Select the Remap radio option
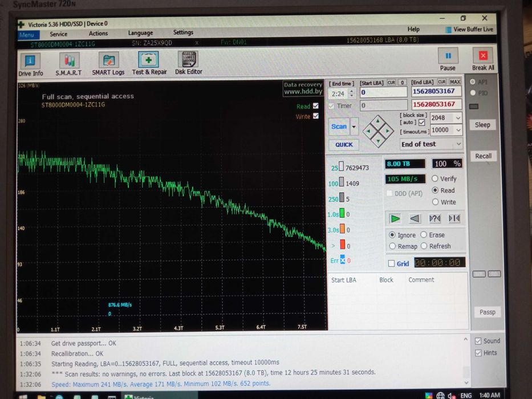532x399 pixels. [392, 246]
